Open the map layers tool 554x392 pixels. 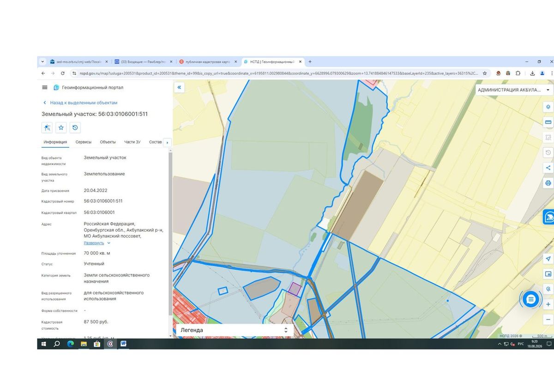pyautogui.click(x=548, y=107)
